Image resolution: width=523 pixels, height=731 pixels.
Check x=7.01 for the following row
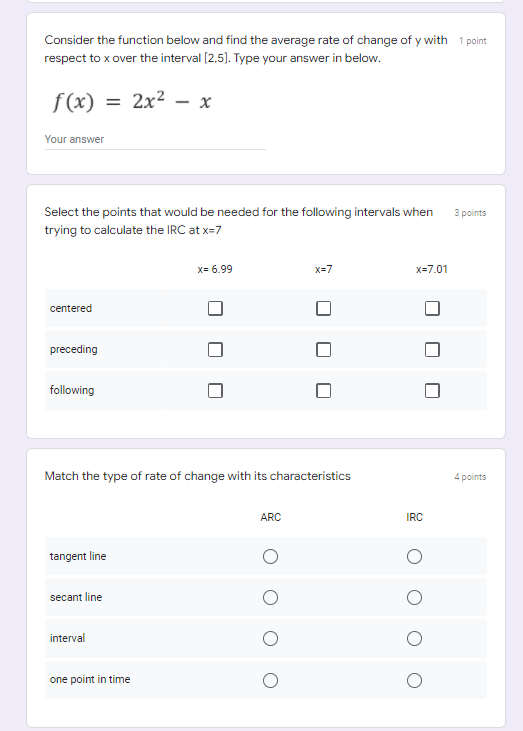[x=432, y=390]
